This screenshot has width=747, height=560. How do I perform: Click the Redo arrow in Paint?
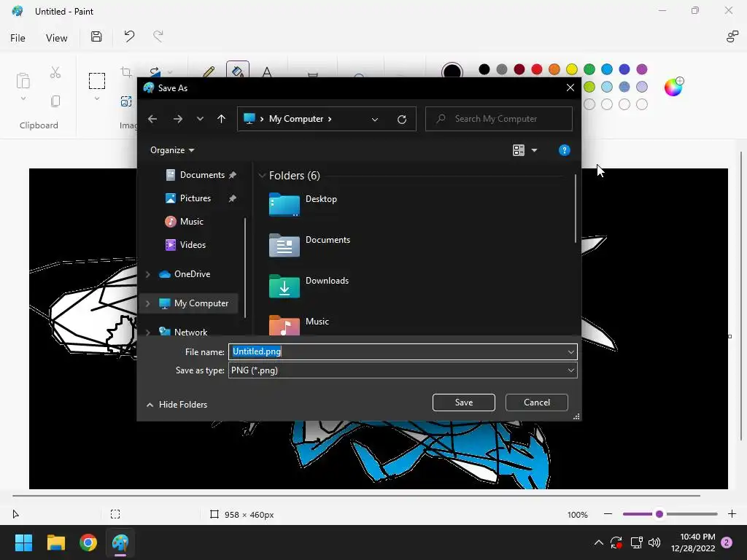158,36
